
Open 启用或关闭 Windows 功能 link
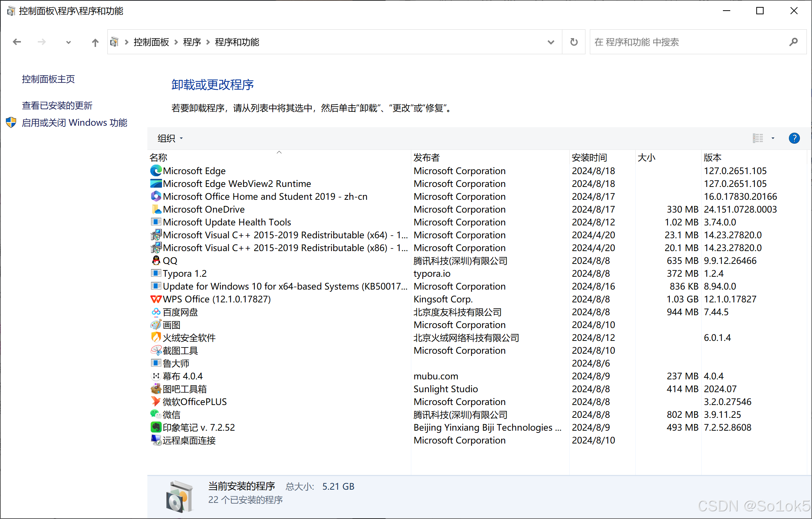(74, 122)
